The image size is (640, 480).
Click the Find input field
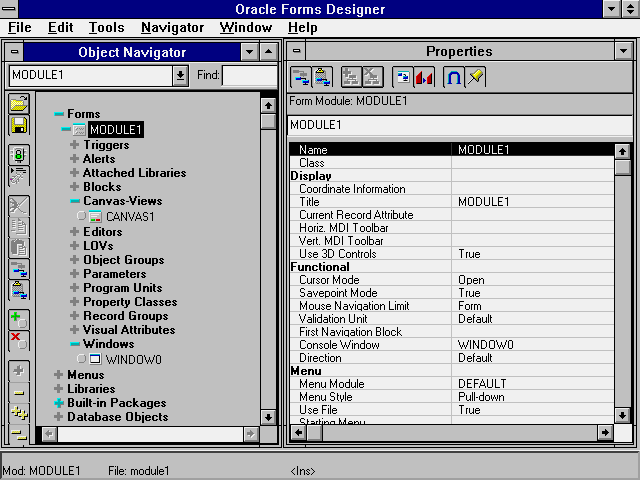(249, 75)
